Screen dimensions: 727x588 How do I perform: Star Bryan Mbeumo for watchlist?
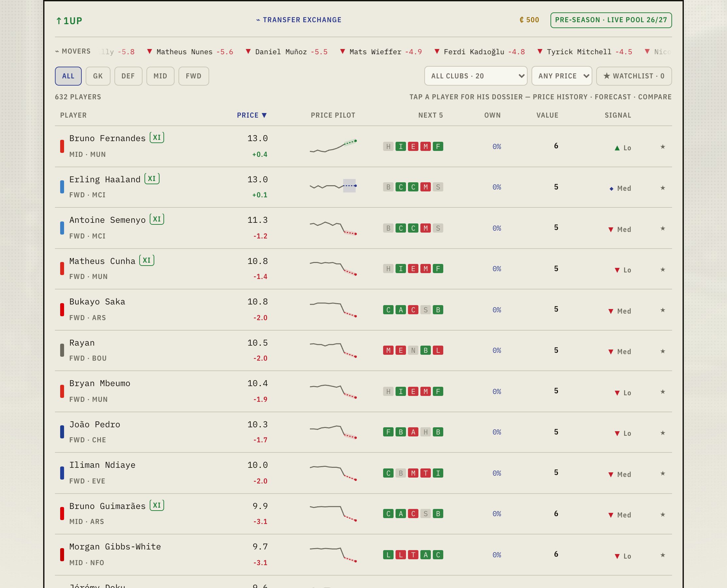[663, 392]
